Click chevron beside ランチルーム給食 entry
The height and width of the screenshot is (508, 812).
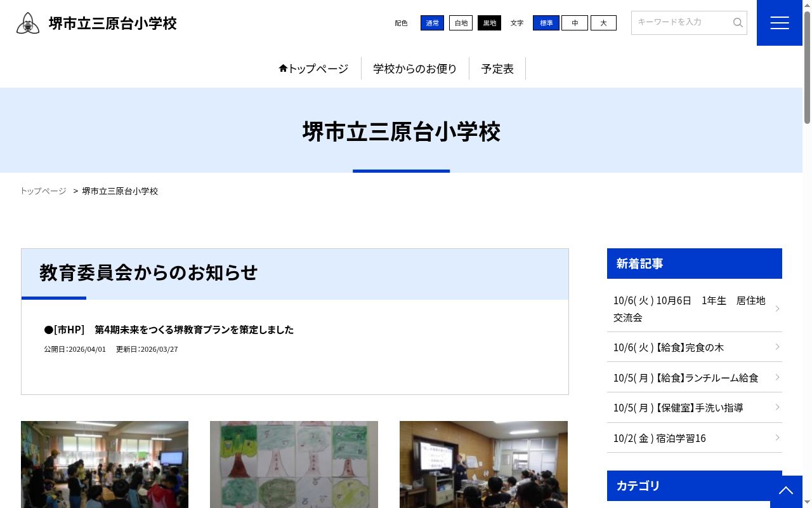[x=777, y=377]
